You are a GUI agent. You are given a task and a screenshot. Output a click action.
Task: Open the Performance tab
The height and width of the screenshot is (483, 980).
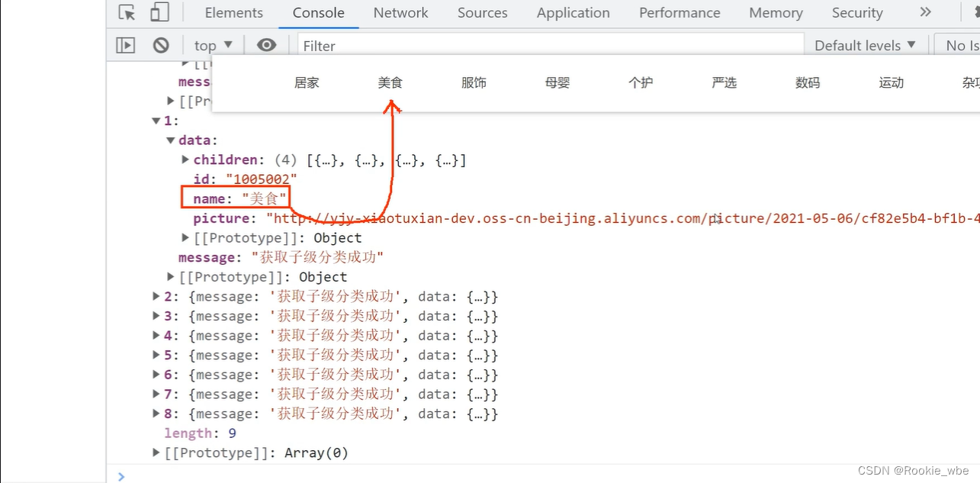click(680, 13)
